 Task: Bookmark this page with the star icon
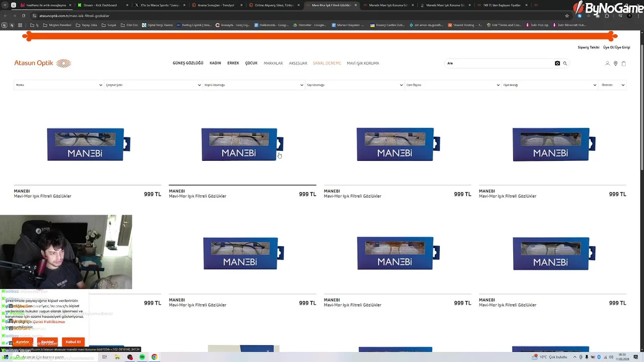(x=567, y=16)
